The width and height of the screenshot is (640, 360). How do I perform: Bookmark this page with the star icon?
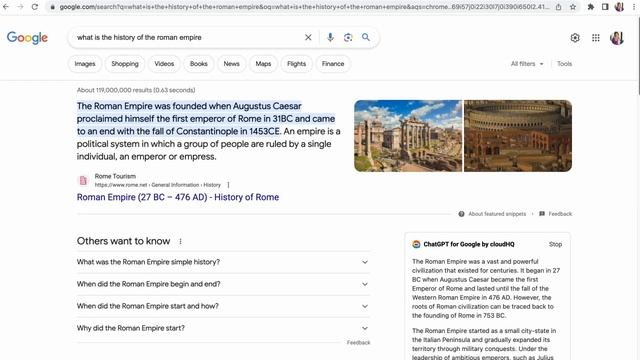tap(573, 7)
